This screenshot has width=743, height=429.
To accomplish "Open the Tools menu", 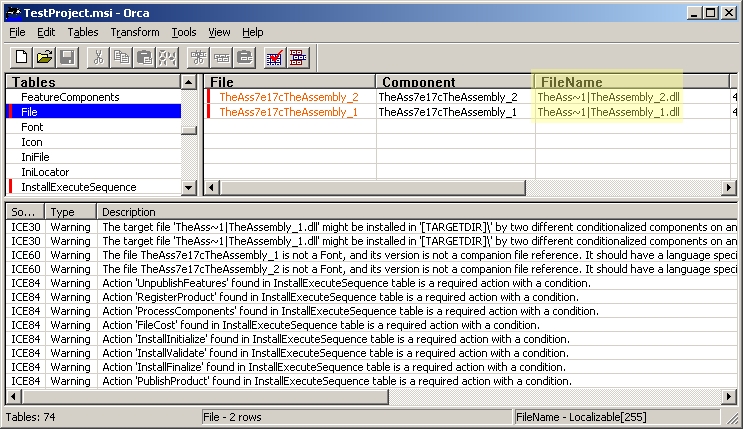I will [184, 32].
